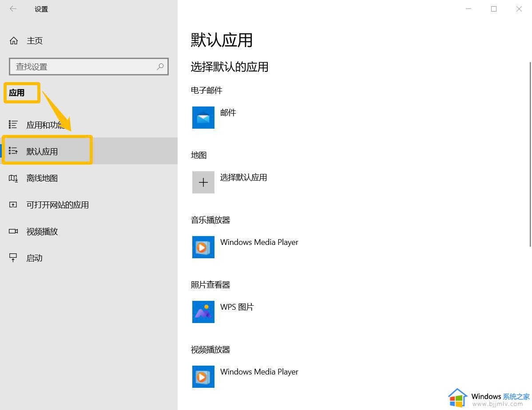Click the vertical scrollbar thumb
Viewport: 532px width, 410px height.
[x=530, y=154]
